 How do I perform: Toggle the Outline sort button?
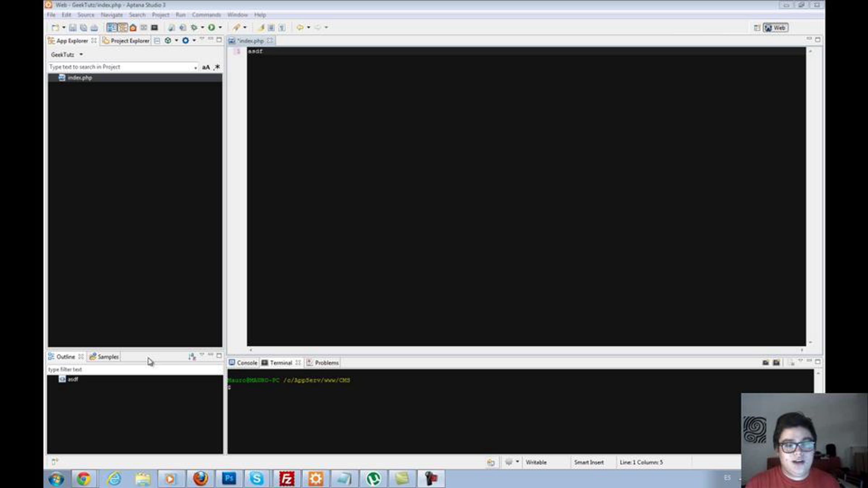192,357
